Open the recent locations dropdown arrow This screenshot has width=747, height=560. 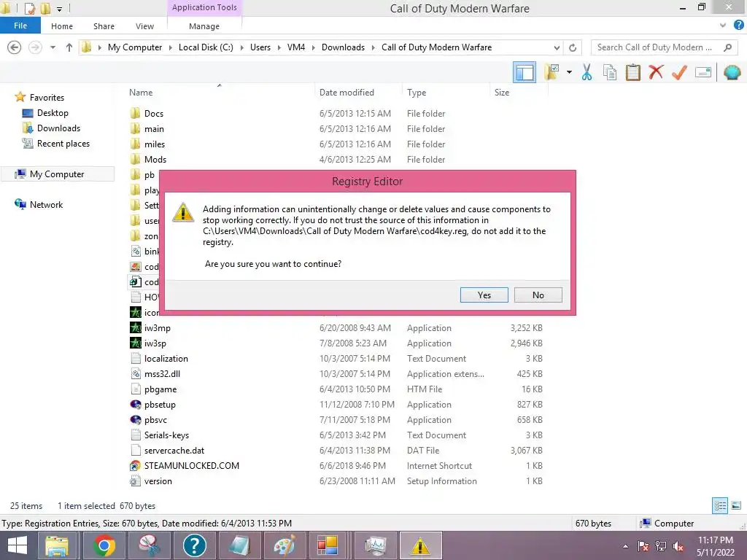(x=53, y=47)
